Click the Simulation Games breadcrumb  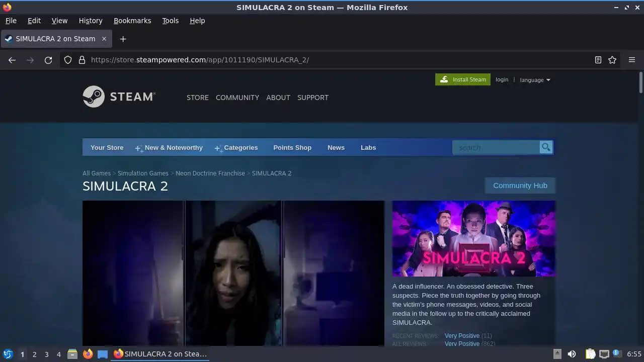143,173
